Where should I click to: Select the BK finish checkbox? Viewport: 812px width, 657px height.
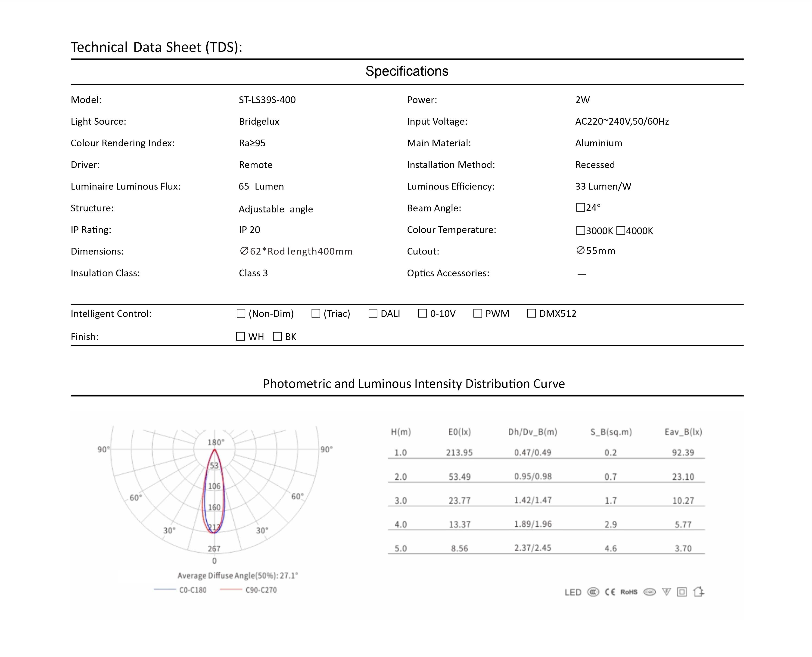(277, 336)
